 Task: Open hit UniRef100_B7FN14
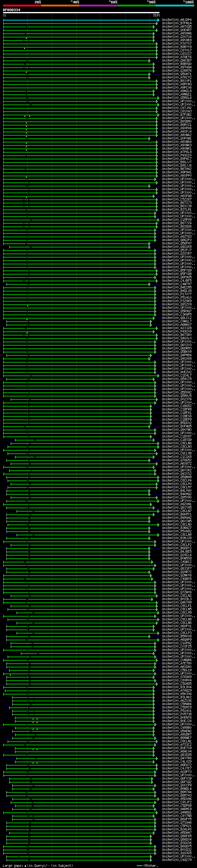(177, 23)
